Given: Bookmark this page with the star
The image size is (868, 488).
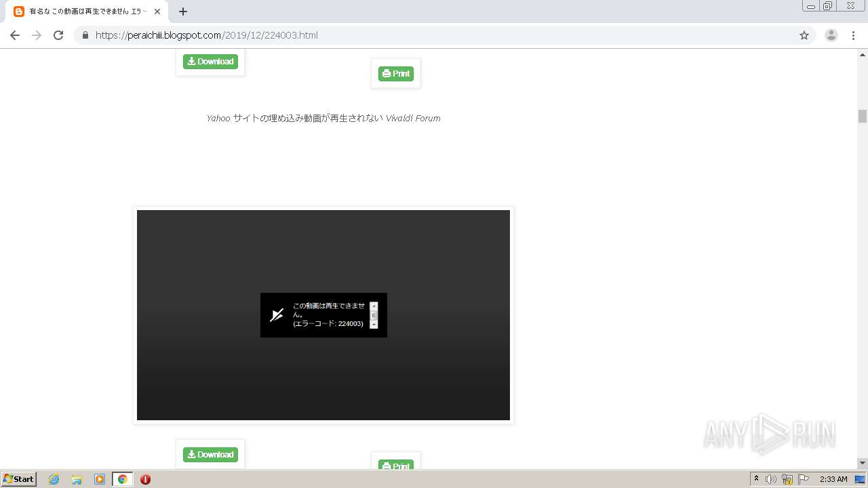Looking at the screenshot, I should point(804,35).
